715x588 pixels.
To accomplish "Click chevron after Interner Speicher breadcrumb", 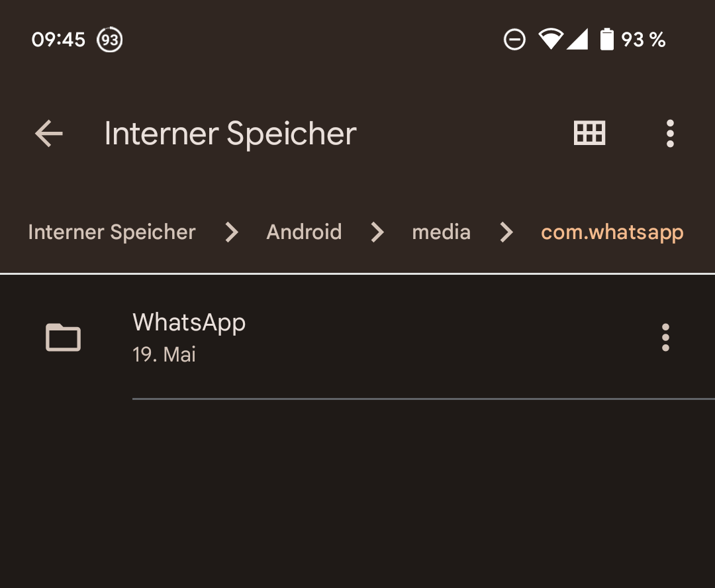I will (x=231, y=232).
